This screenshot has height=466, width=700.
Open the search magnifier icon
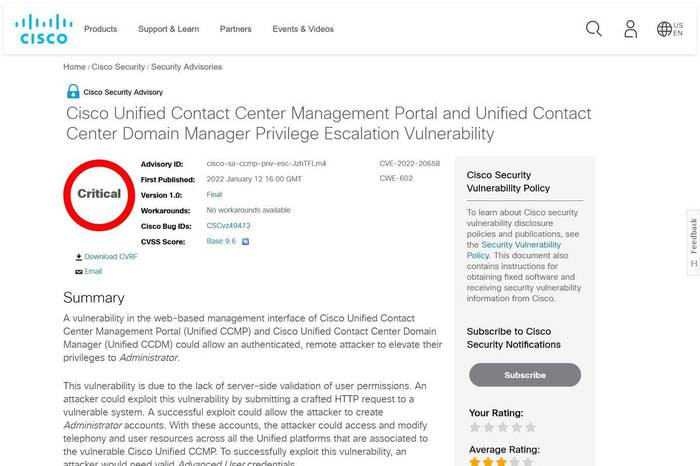[x=594, y=29]
